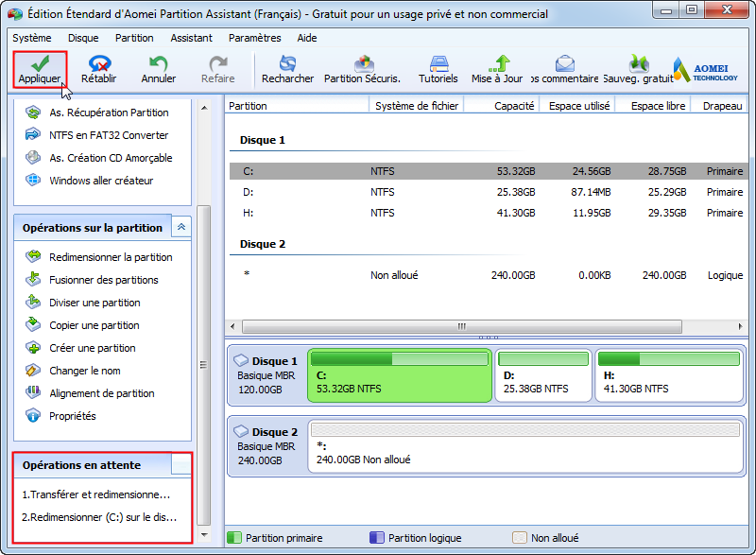Click the AOMEI Technology logo
The image size is (756, 555).
705,70
